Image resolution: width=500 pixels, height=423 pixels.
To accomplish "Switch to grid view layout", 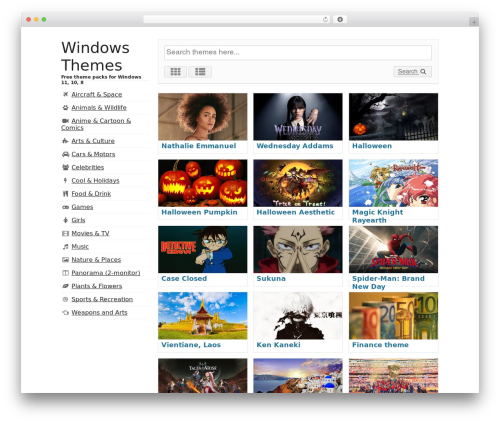I will 175,72.
